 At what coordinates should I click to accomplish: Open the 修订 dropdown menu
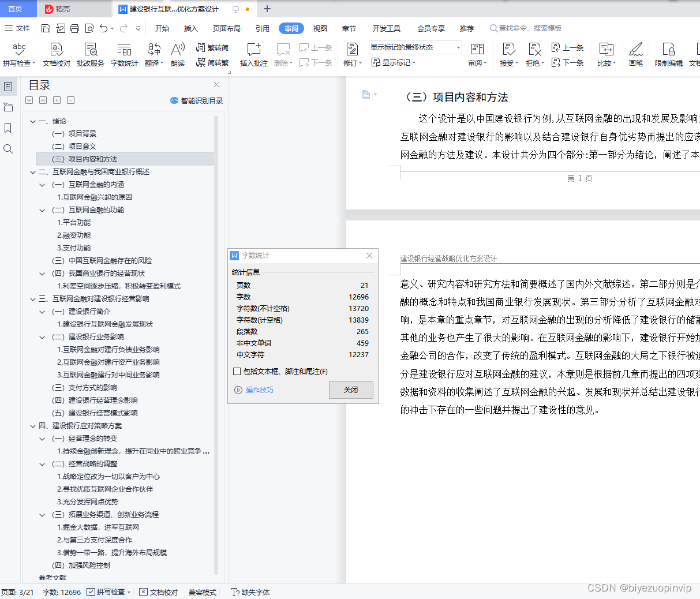pyautogui.click(x=352, y=62)
